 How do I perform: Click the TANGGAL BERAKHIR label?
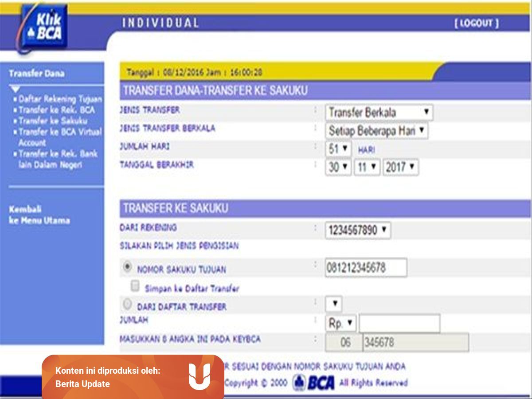click(x=156, y=164)
